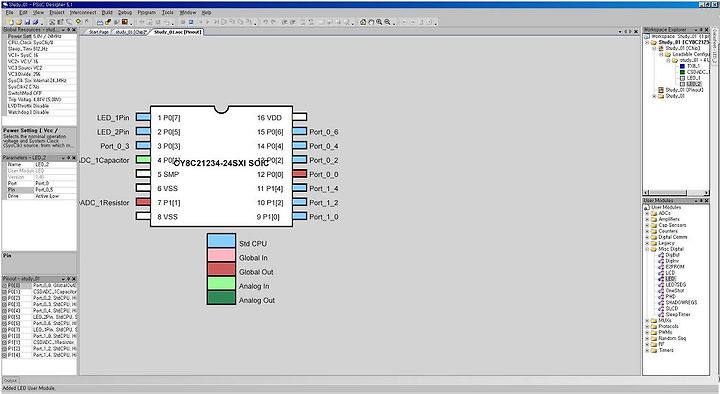Select the SleepTimer user module icon
Viewport: 720px width, 394px height.
click(661, 315)
